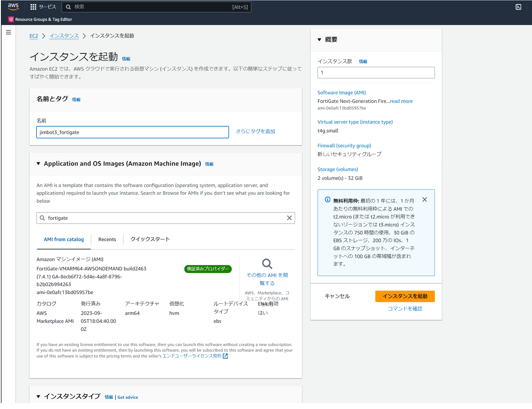This screenshot has height=409, width=532.
Task: Click the hvm virtualization value
Action: [174, 313]
